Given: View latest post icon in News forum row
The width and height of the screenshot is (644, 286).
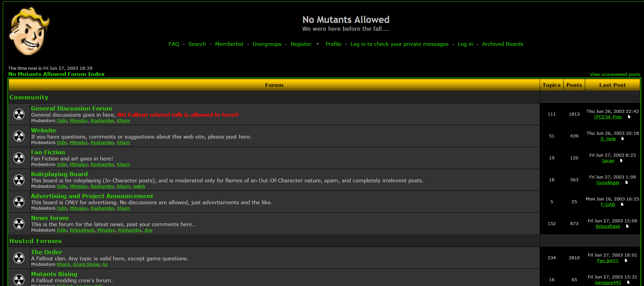Looking at the screenshot, I should 627,226.
